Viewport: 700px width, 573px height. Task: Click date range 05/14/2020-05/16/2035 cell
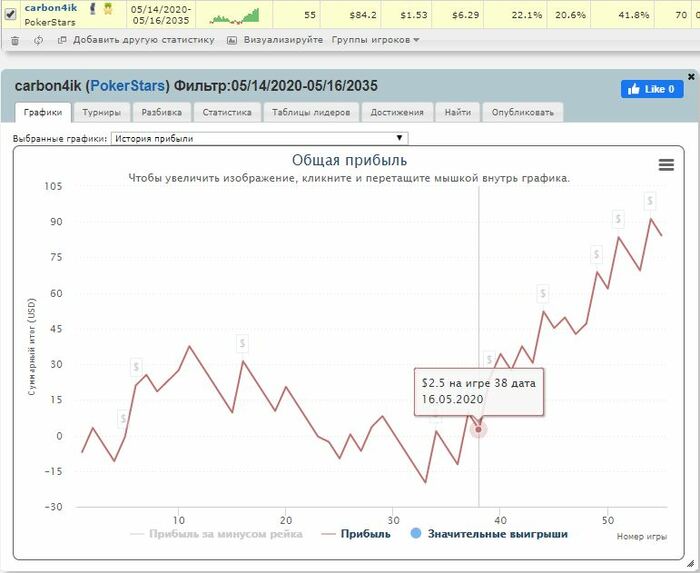click(x=161, y=15)
